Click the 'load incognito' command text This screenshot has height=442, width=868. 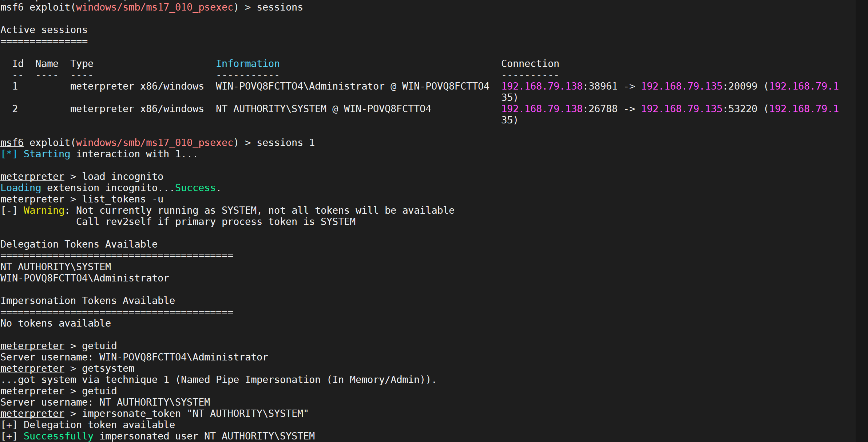pyautogui.click(x=122, y=177)
